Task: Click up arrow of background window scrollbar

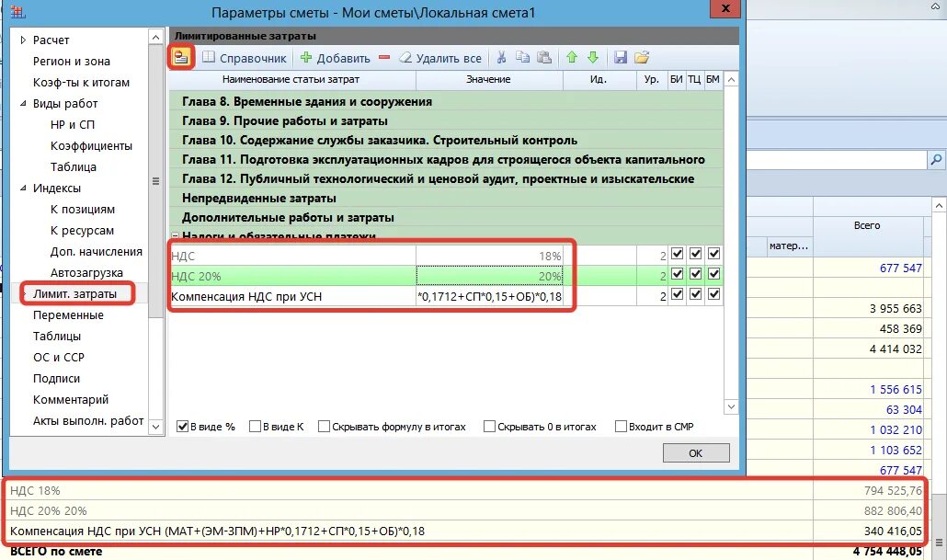Action: click(939, 206)
